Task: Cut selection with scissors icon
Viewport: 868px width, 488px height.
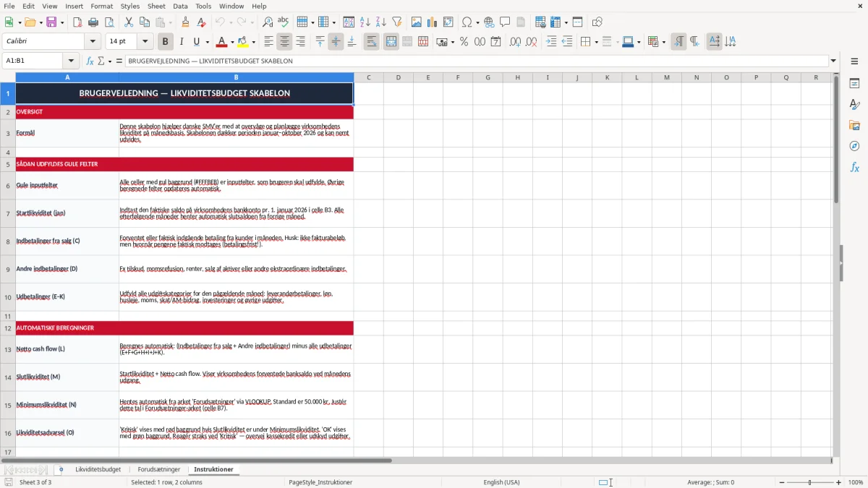Action: pyautogui.click(x=129, y=22)
